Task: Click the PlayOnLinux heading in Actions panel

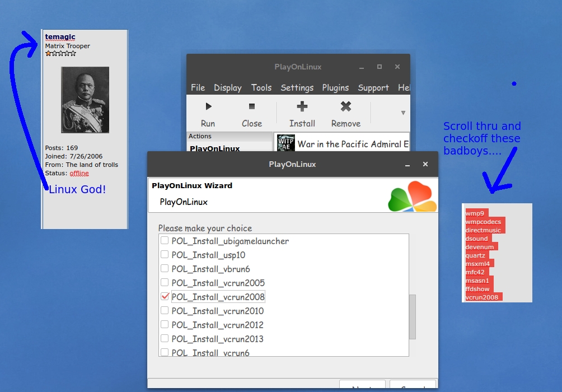Action: pos(215,148)
